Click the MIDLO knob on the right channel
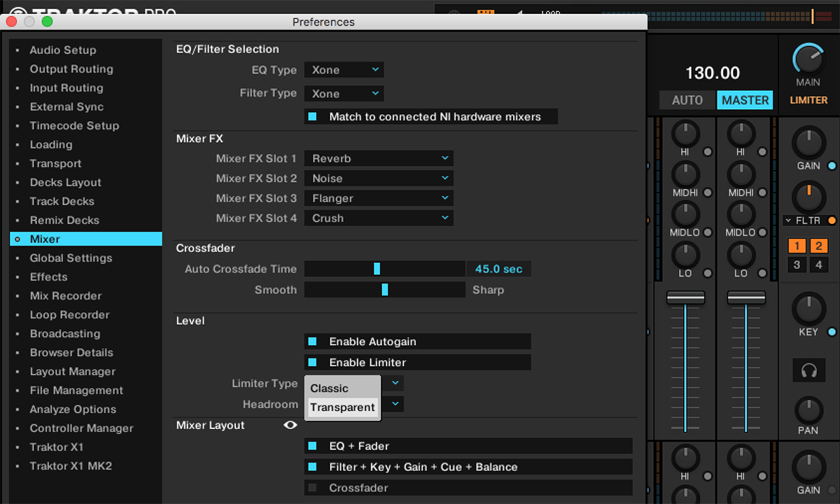This screenshot has width=840, height=504. [x=741, y=213]
